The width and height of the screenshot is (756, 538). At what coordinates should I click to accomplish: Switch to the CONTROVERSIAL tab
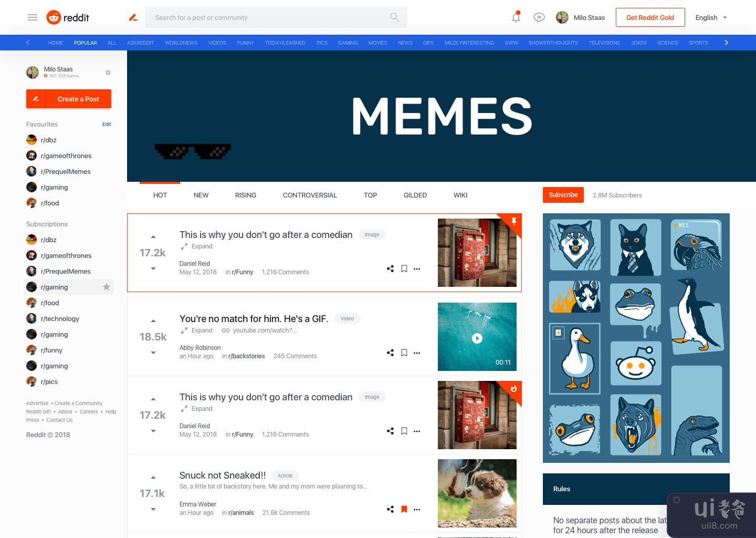coord(310,195)
